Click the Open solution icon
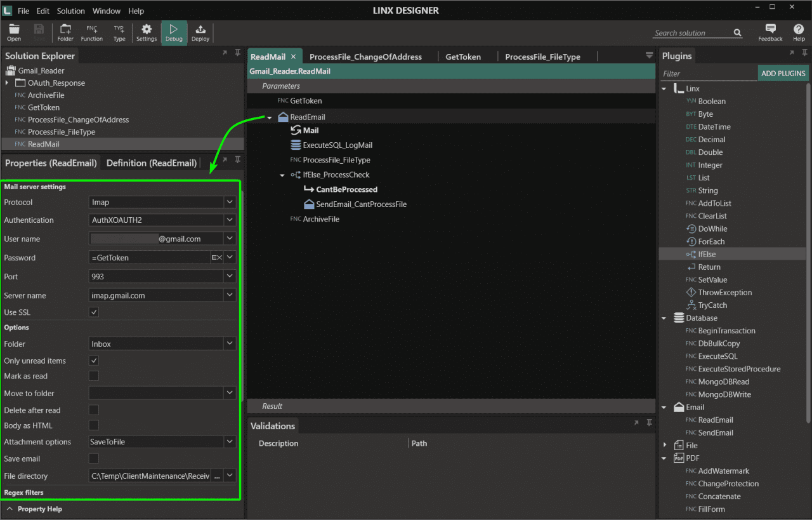 (x=13, y=32)
